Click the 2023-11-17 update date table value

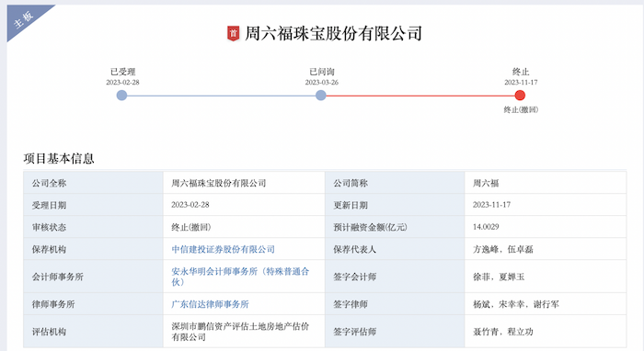point(491,205)
